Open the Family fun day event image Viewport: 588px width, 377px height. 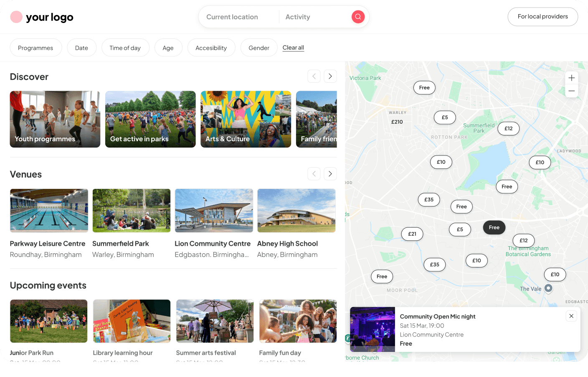point(298,321)
